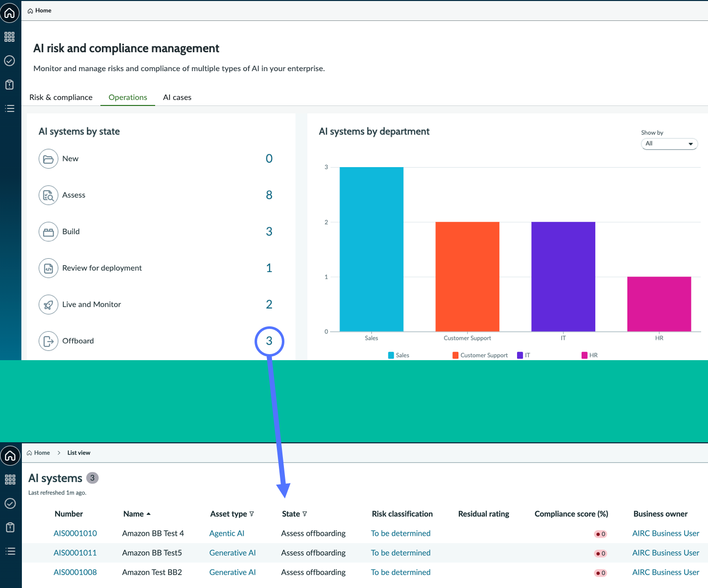
Task: Filter by Asset type funnel icon
Action: tap(252, 514)
